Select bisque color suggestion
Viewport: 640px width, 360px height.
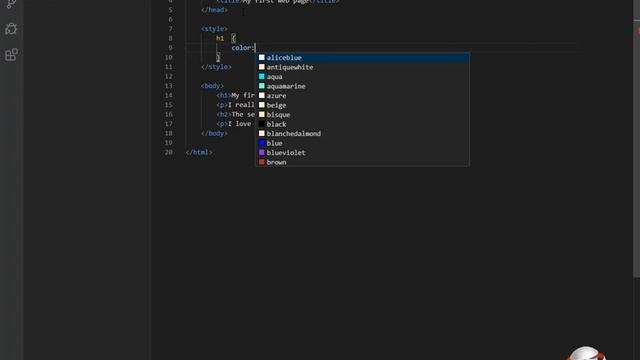point(362,115)
